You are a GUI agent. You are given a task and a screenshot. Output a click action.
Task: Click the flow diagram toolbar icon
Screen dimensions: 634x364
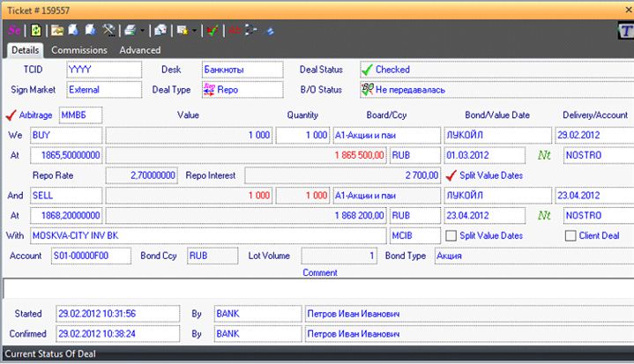click(x=251, y=30)
